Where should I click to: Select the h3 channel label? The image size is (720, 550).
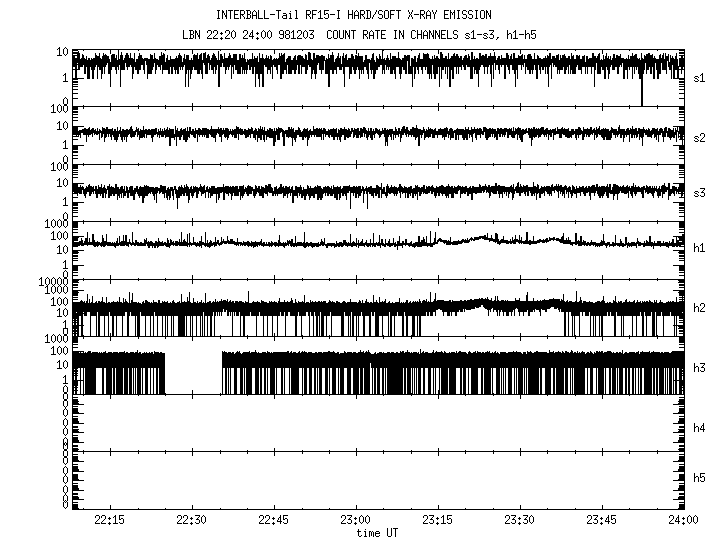(700, 368)
